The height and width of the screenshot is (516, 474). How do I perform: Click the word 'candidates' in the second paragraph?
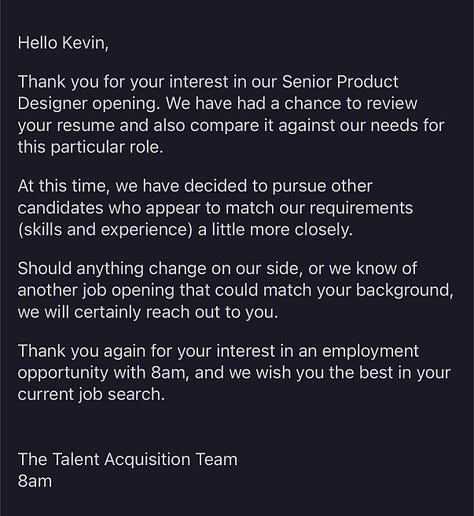coord(60,208)
